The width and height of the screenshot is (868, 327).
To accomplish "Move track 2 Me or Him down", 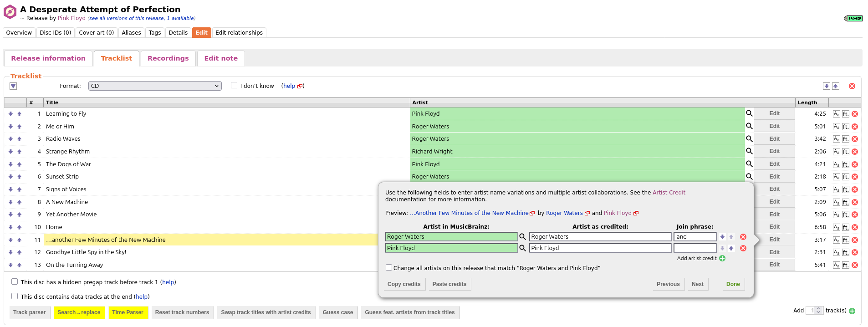I will 10,127.
